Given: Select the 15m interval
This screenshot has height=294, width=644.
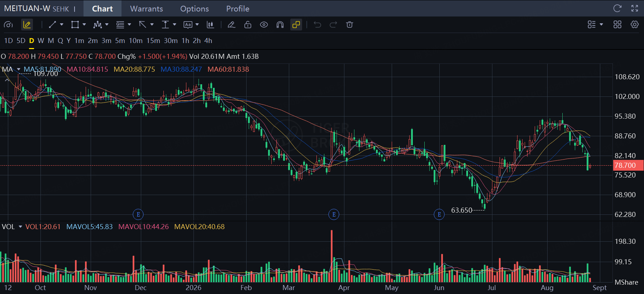Looking at the screenshot, I should [x=153, y=41].
